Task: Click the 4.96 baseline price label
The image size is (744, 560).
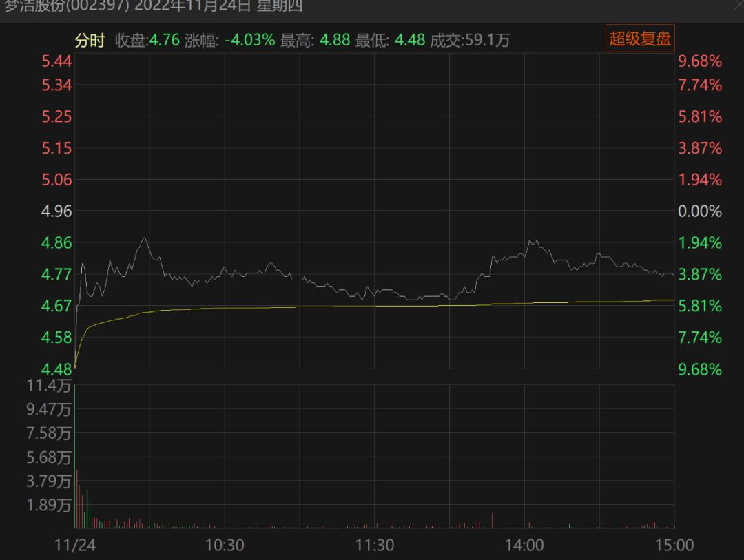Action: pos(56,211)
